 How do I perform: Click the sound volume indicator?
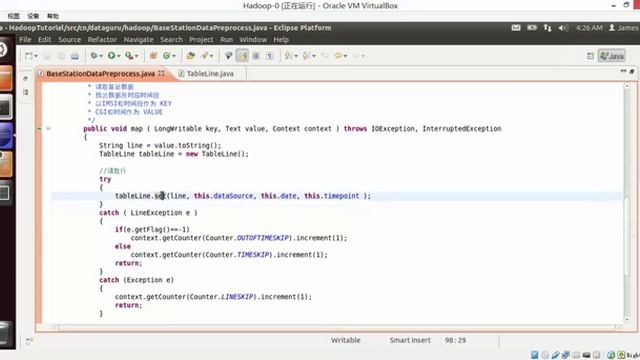coord(563,28)
